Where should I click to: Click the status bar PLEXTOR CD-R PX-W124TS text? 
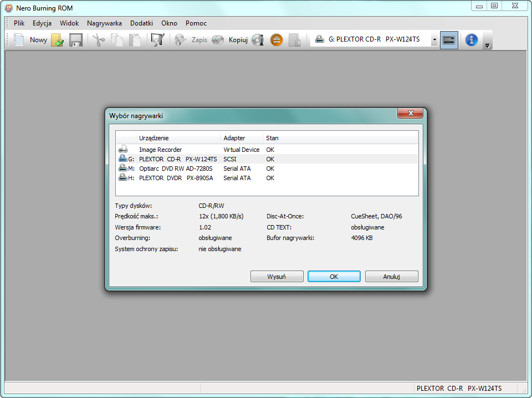pos(459,389)
